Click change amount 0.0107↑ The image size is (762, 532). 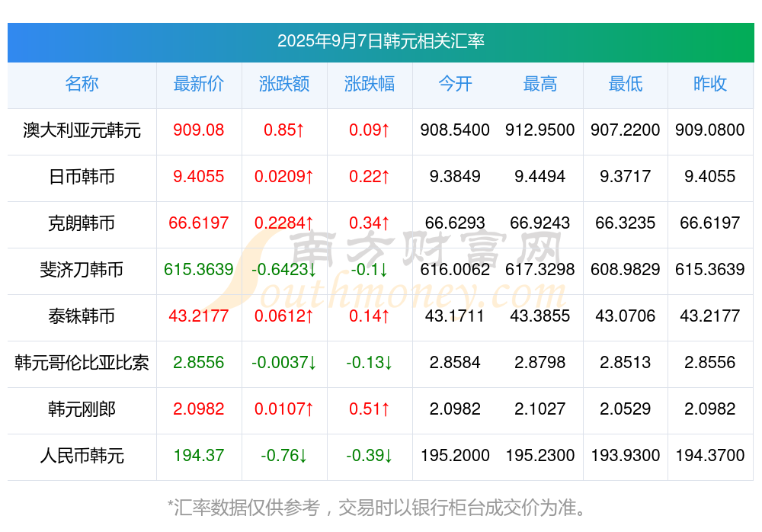[x=283, y=409]
